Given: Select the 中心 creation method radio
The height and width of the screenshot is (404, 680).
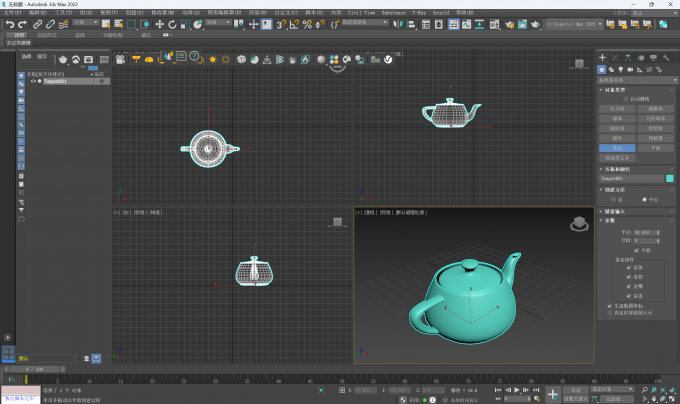Looking at the screenshot, I should coord(644,200).
